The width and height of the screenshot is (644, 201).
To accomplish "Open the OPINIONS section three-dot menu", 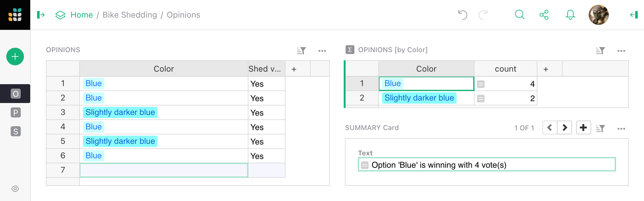I will (322, 51).
